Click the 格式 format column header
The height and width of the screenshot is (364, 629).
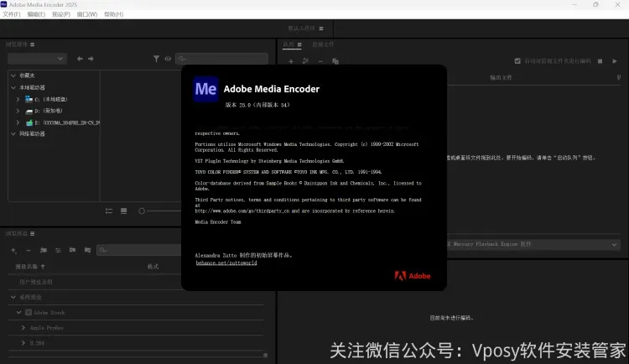tap(153, 267)
